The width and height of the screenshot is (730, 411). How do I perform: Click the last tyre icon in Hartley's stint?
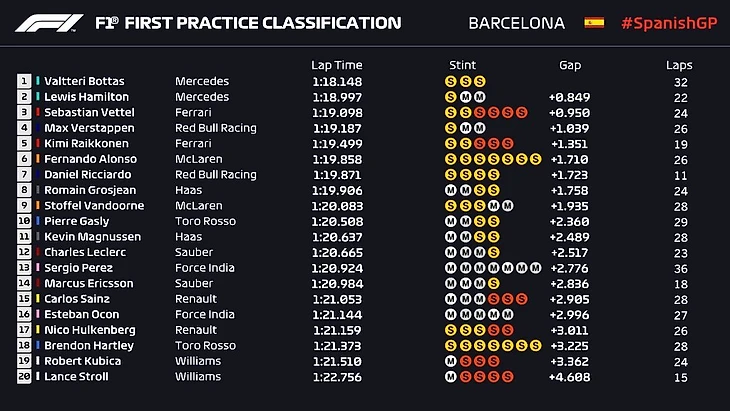tap(536, 346)
